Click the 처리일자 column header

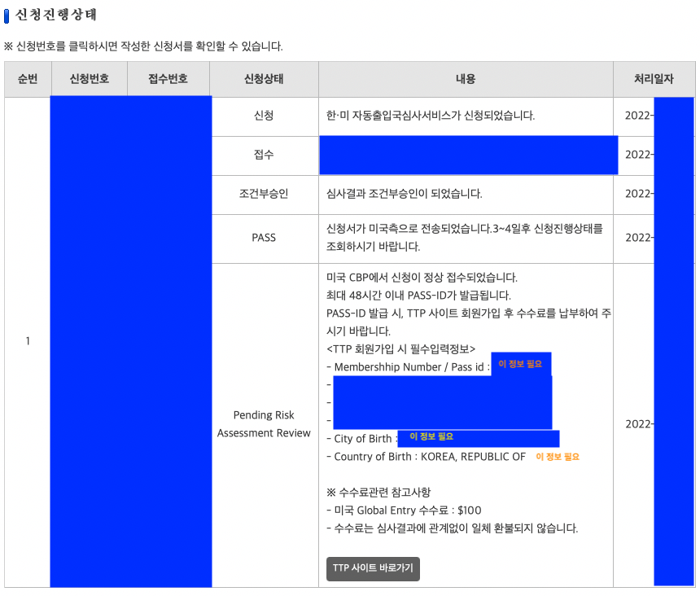coord(654,79)
